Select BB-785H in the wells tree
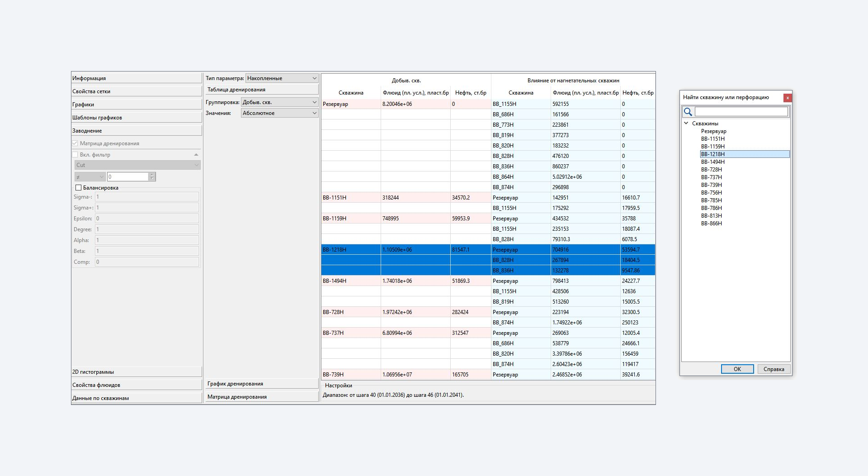This screenshot has height=476, width=868. pos(712,200)
